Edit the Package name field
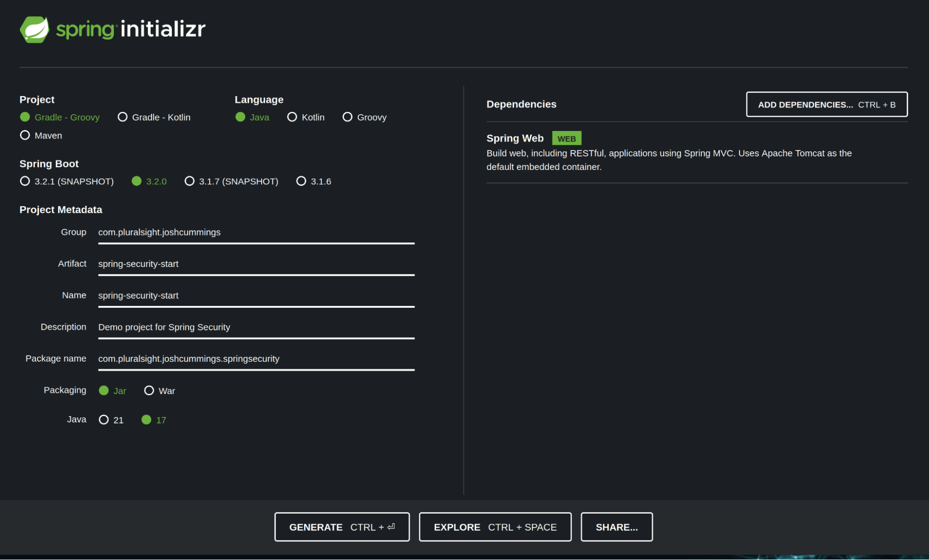Viewport: 929px width, 560px height. point(256,359)
